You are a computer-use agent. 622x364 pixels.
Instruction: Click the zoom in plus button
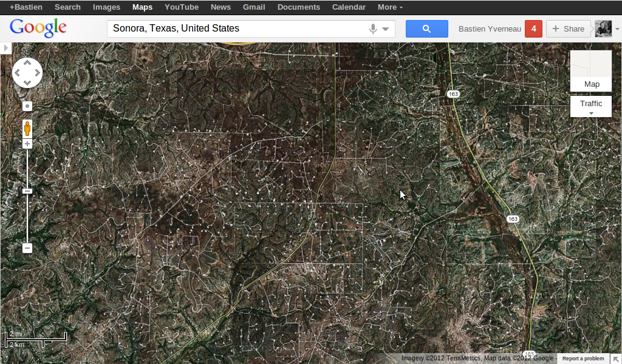[27, 144]
